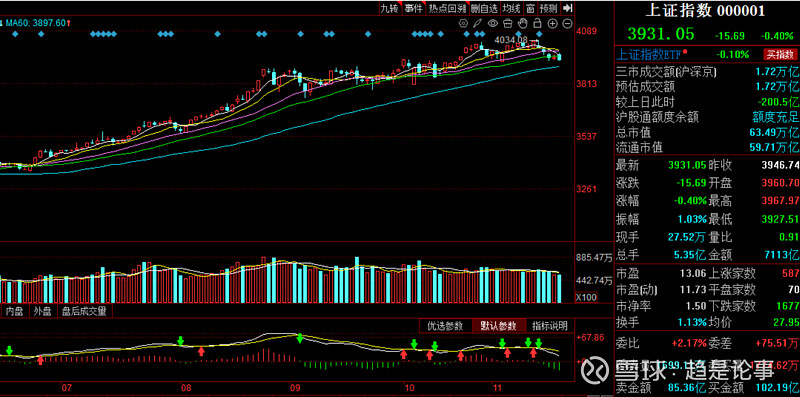This screenshot has height=397, width=800.
Task: Click the 885.47万 volume axis label
Action: click(x=594, y=258)
